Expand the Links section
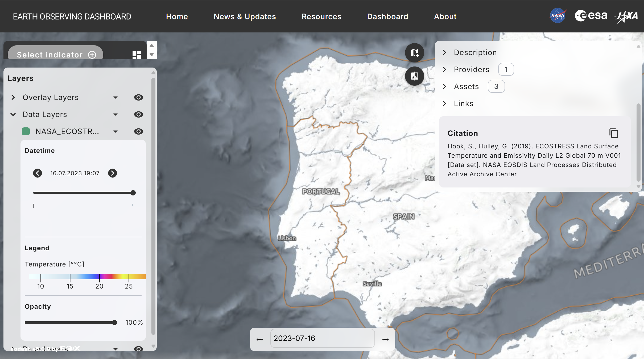Image resolution: width=644 pixels, height=359 pixels. point(444,103)
